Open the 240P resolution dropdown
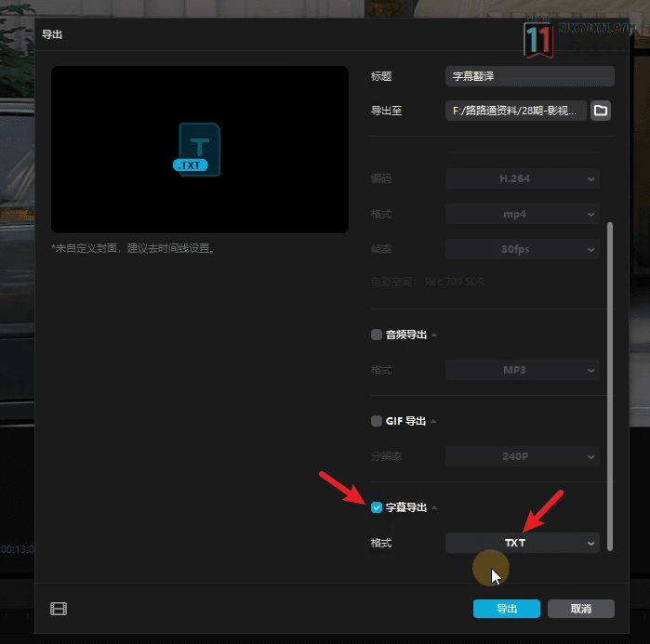The height and width of the screenshot is (644, 650). point(522,456)
